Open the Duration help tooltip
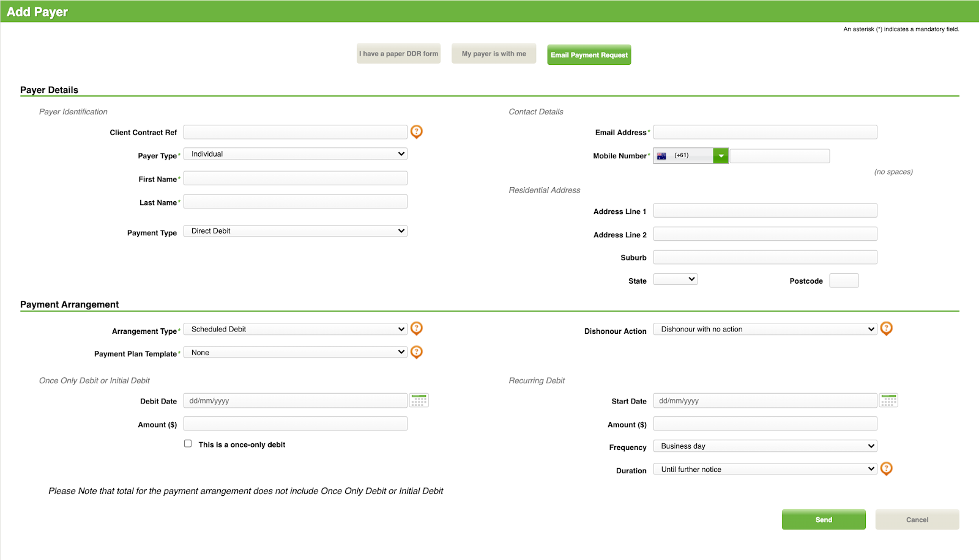979x560 pixels. click(x=887, y=469)
